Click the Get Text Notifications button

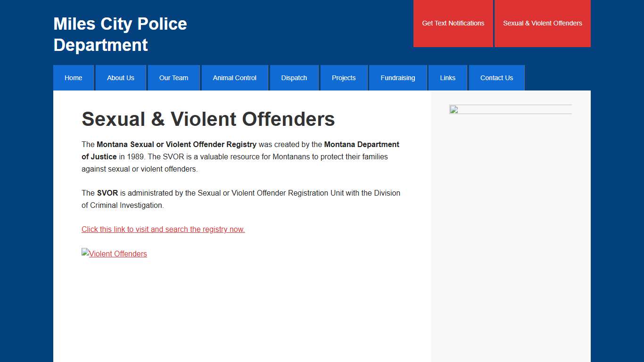[x=454, y=23]
